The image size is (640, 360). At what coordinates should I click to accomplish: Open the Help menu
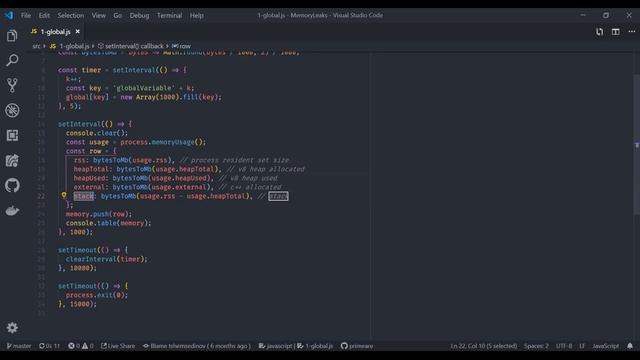tap(196, 15)
